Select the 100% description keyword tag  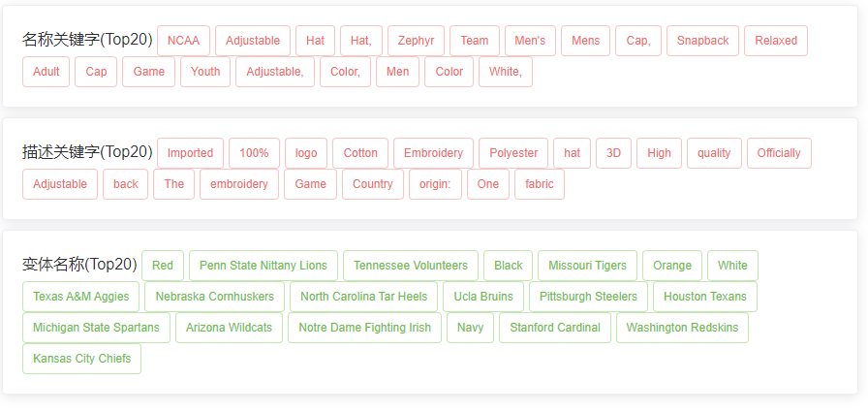tap(254, 153)
